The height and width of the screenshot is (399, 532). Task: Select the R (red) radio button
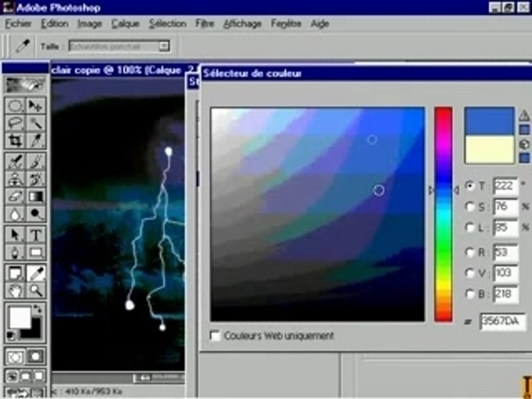coord(470,252)
